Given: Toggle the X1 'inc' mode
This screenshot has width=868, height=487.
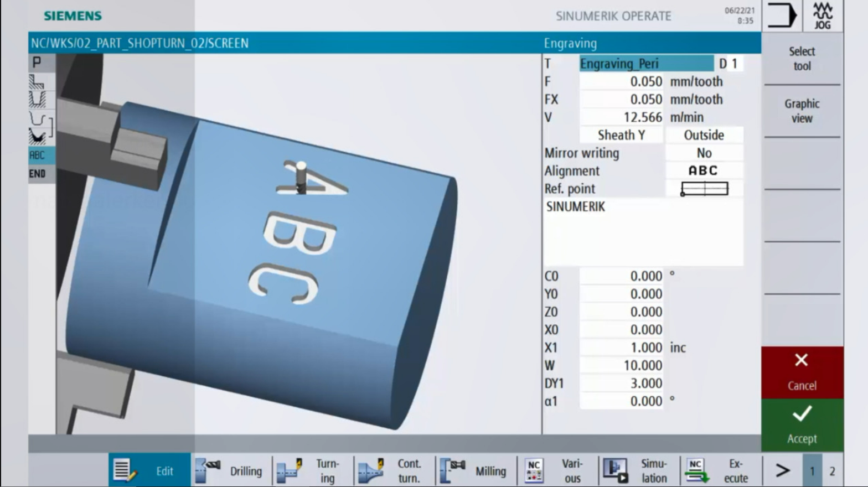Looking at the screenshot, I should coord(678,348).
